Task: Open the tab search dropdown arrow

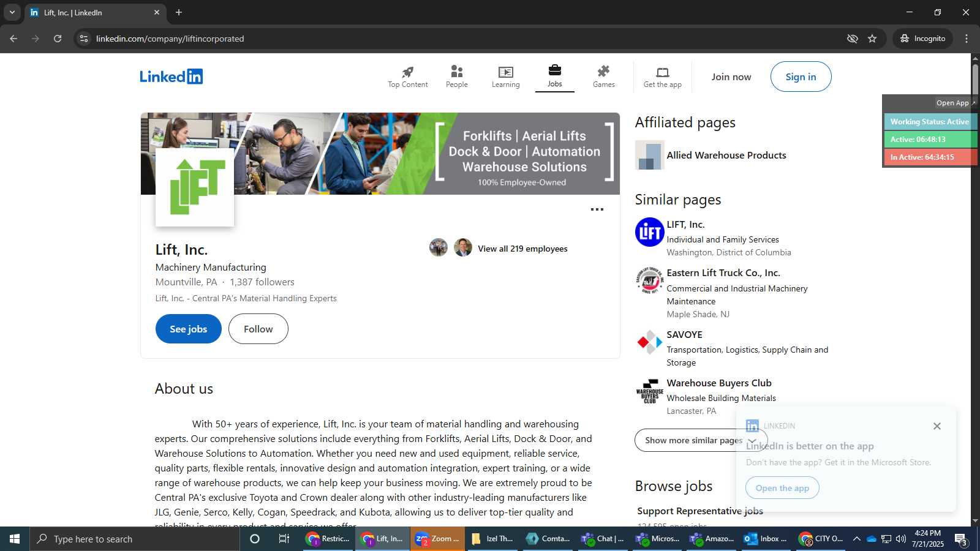Action: [x=12, y=12]
